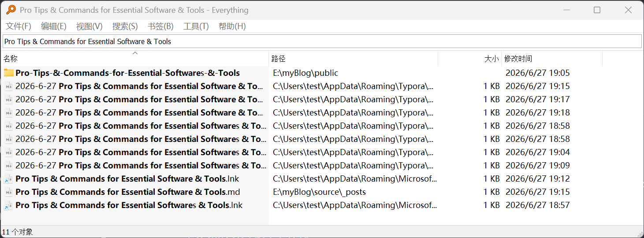Click the yellow folder icon of the public folder result
The height and width of the screenshot is (238, 644).
pyautogui.click(x=9, y=73)
